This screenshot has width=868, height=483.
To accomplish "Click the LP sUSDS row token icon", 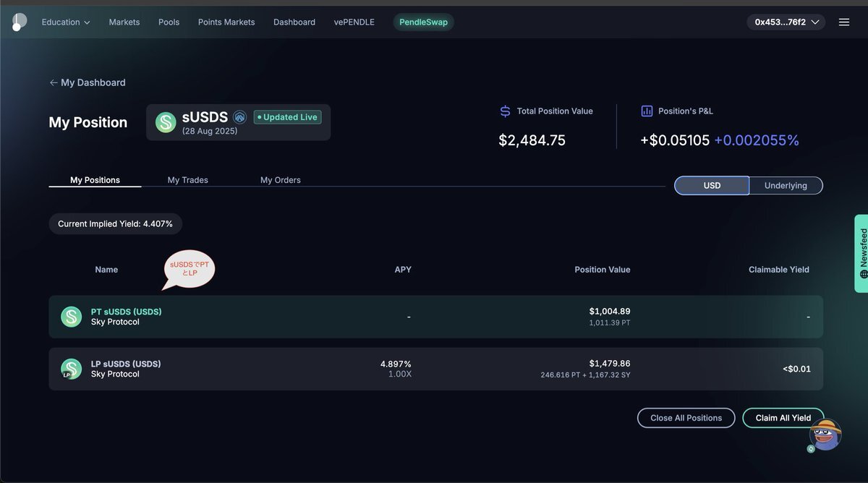I will point(71,369).
